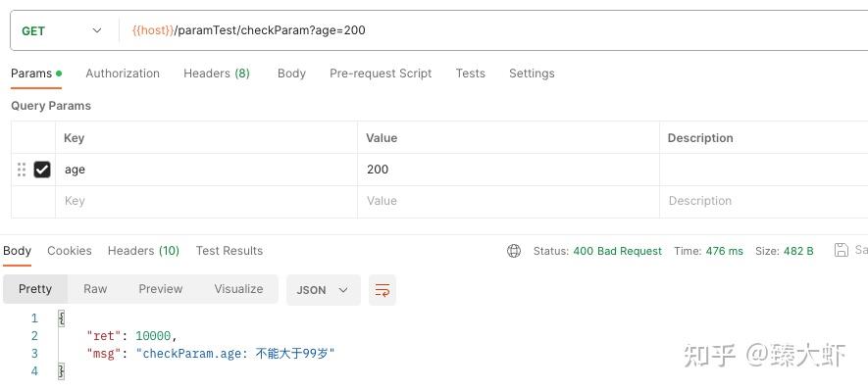Click the save response disk icon
This screenshot has height=391, width=868.
[841, 250]
